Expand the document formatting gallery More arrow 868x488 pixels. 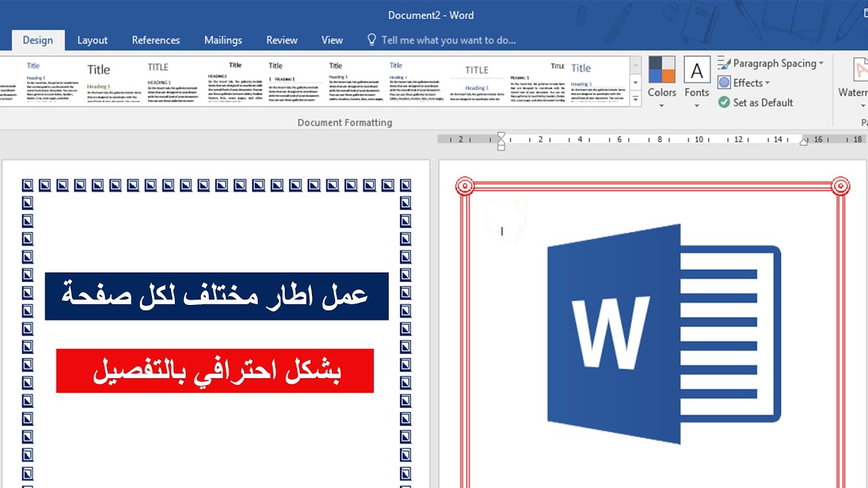click(x=635, y=99)
